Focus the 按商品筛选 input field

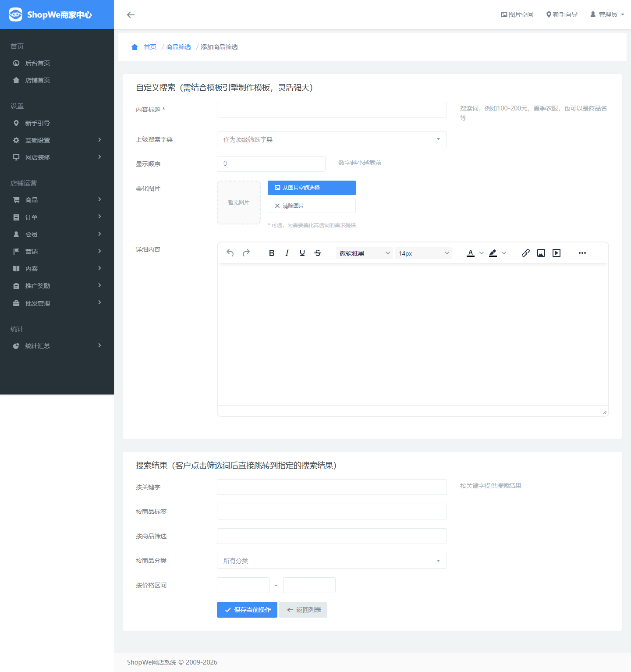(332, 536)
